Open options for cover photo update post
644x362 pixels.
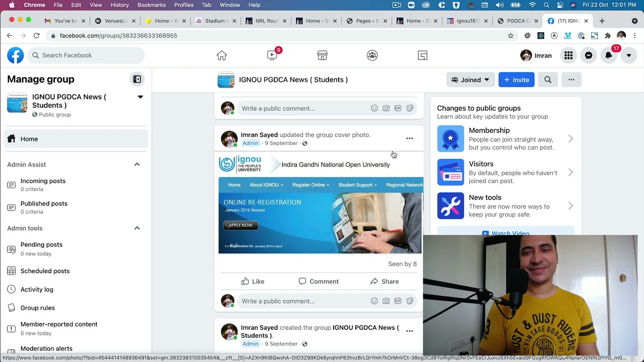pos(410,138)
